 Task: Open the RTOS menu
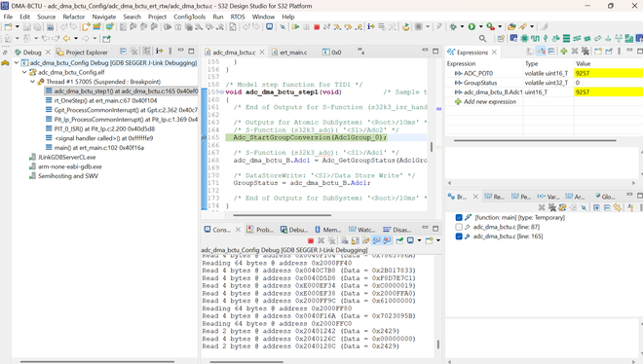238,17
